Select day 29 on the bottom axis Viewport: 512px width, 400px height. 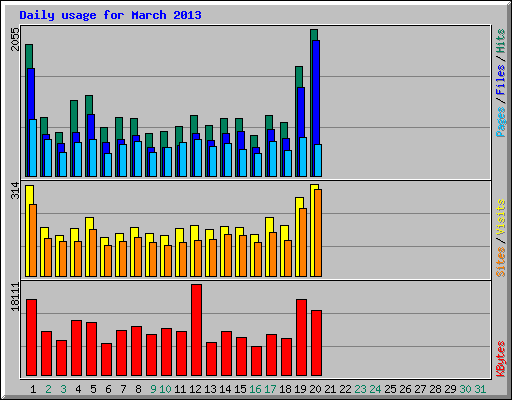click(x=450, y=389)
